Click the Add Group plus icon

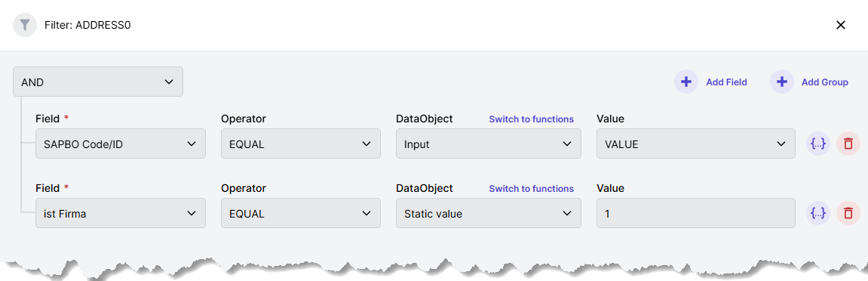(781, 82)
